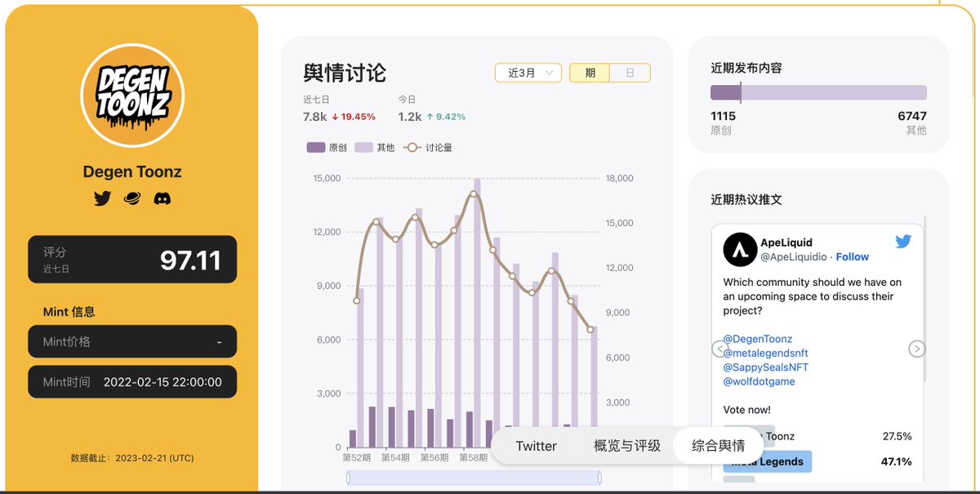Open the Degen Toonz Twitter icon link
The height and width of the screenshot is (494, 980).
pyautogui.click(x=102, y=198)
